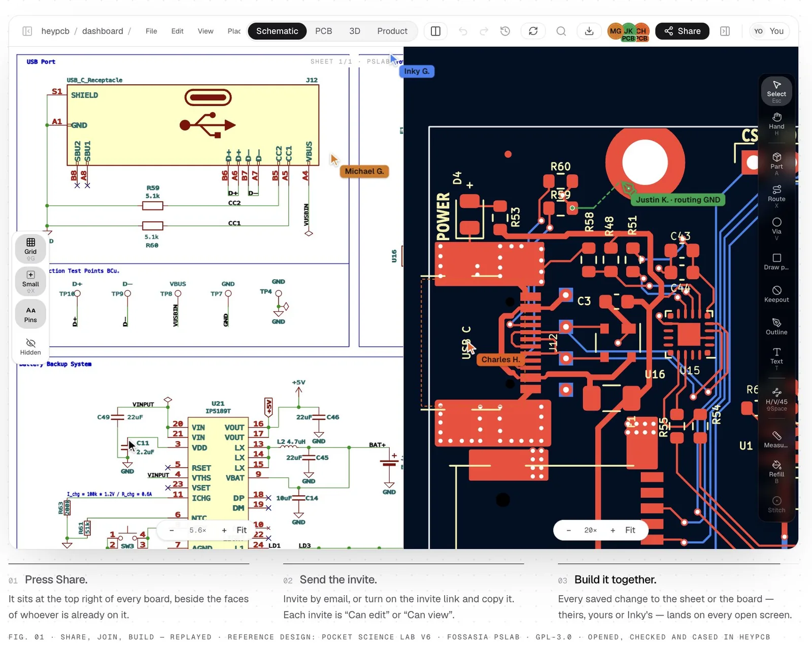Open the Product tab
Screen dimensions: 812x647
392,31
